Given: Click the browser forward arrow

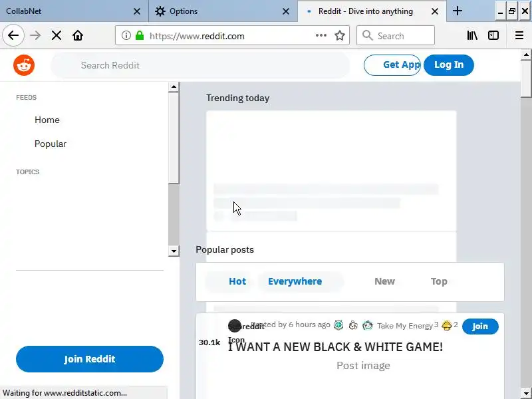Looking at the screenshot, I should pos(35,35).
